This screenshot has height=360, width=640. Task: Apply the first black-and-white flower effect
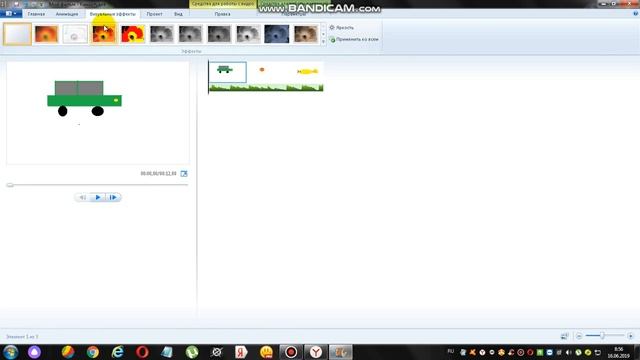162,34
